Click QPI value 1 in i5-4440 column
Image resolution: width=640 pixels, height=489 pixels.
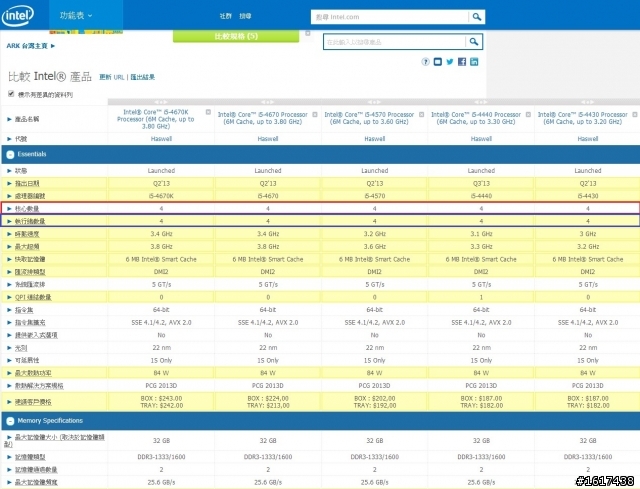(x=481, y=298)
